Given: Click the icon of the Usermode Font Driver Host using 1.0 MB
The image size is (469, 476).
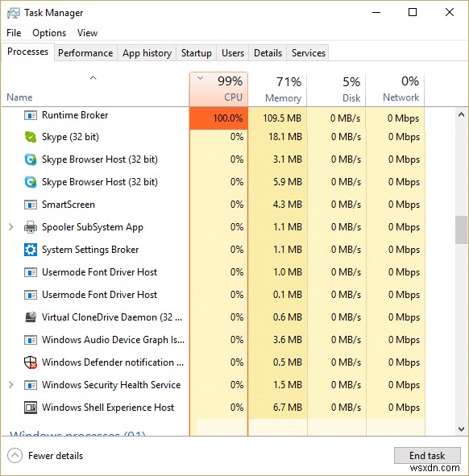Looking at the screenshot, I should (31, 272).
